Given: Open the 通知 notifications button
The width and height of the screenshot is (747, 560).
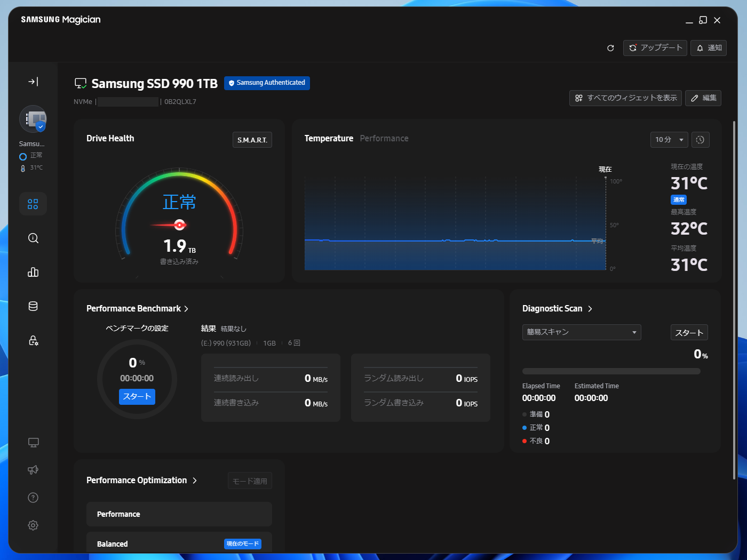Looking at the screenshot, I should [709, 48].
